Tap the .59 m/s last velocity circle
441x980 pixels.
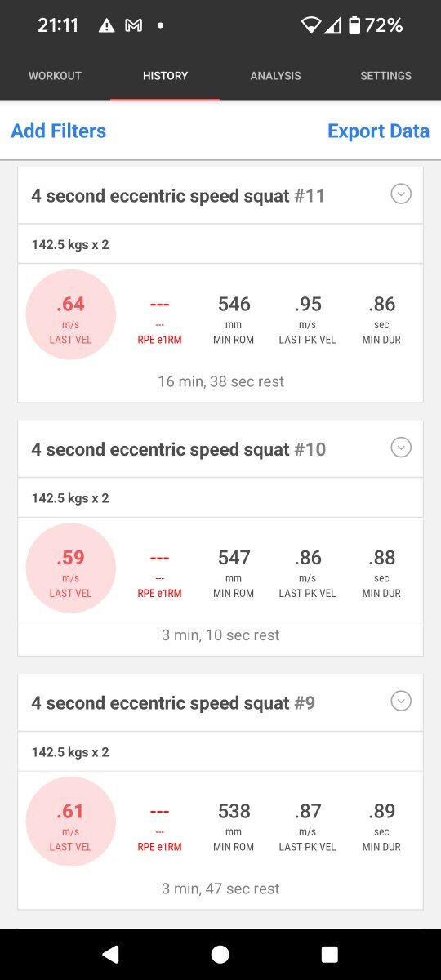(x=71, y=568)
